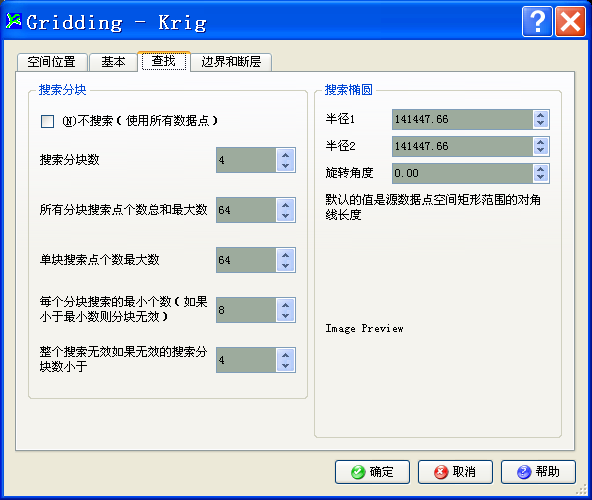The image size is (592, 500).
Task: Decrease the 半径2 spinner value
Action: pos(541,150)
